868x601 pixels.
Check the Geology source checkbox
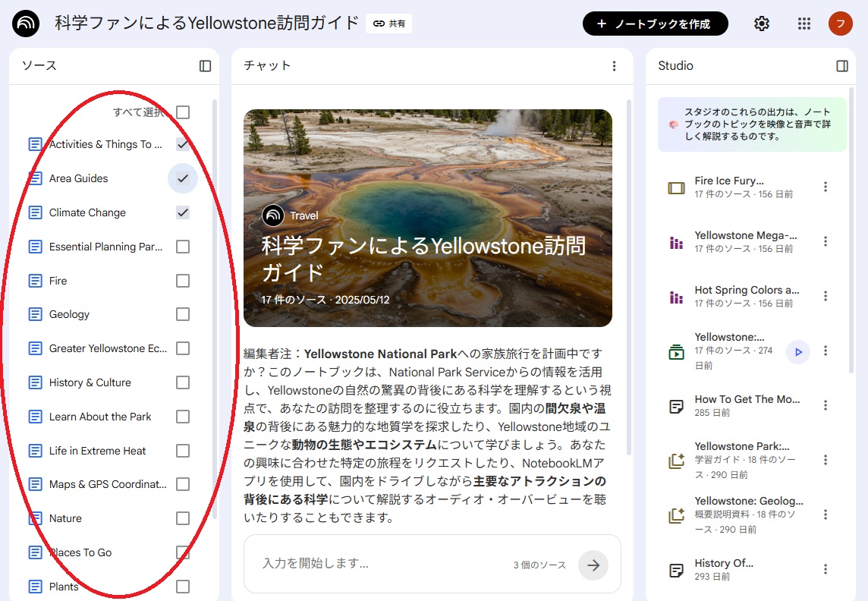[x=183, y=314]
